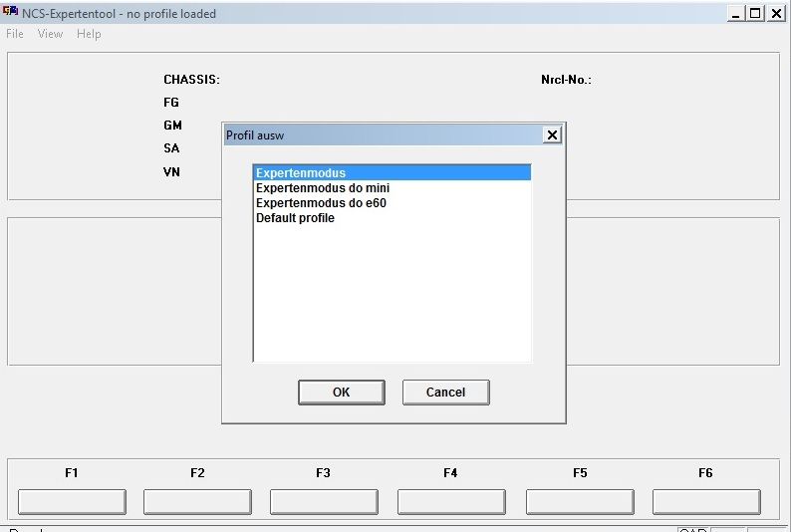Select Expertenmodus do mini profile
This screenshot has height=532, width=791.
(392, 188)
